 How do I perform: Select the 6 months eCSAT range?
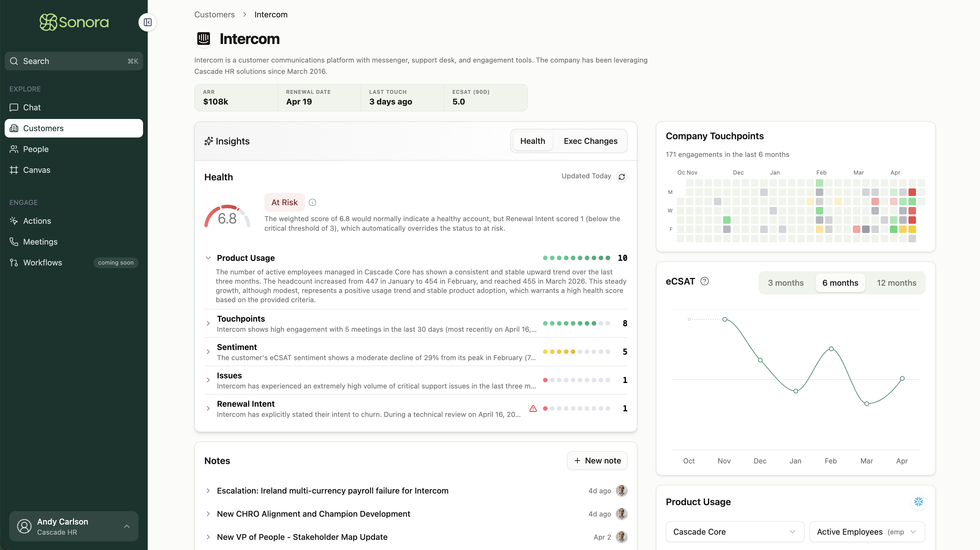(x=840, y=283)
